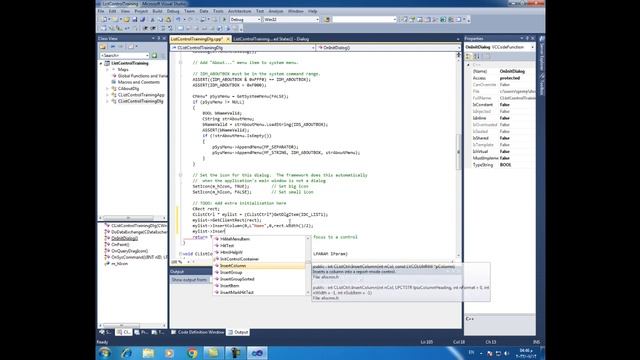The image size is (640, 360).
Task: Open the Debug menu
Action: pyautogui.click(x=173, y=11)
